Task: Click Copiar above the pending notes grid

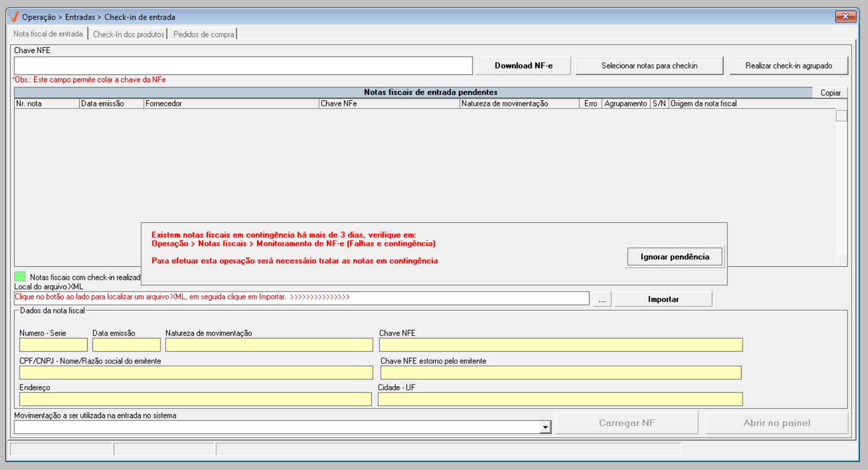Action: [830, 93]
